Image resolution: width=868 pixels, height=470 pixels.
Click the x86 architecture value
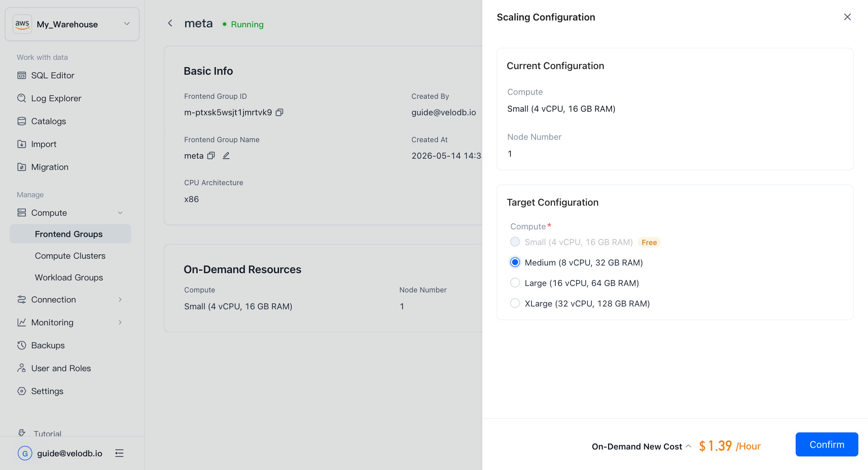(x=192, y=199)
